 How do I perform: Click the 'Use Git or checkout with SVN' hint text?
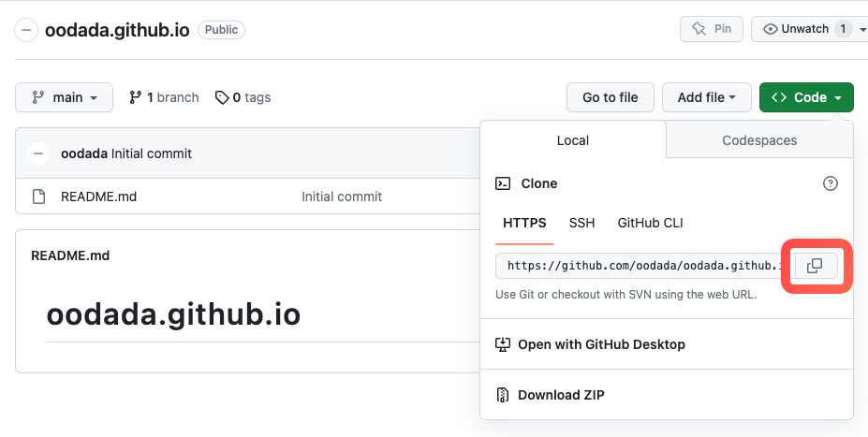(626, 294)
